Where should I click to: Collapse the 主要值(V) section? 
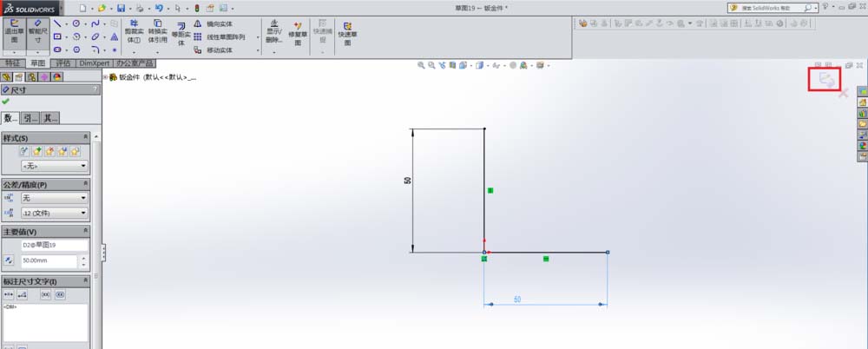[x=85, y=231]
